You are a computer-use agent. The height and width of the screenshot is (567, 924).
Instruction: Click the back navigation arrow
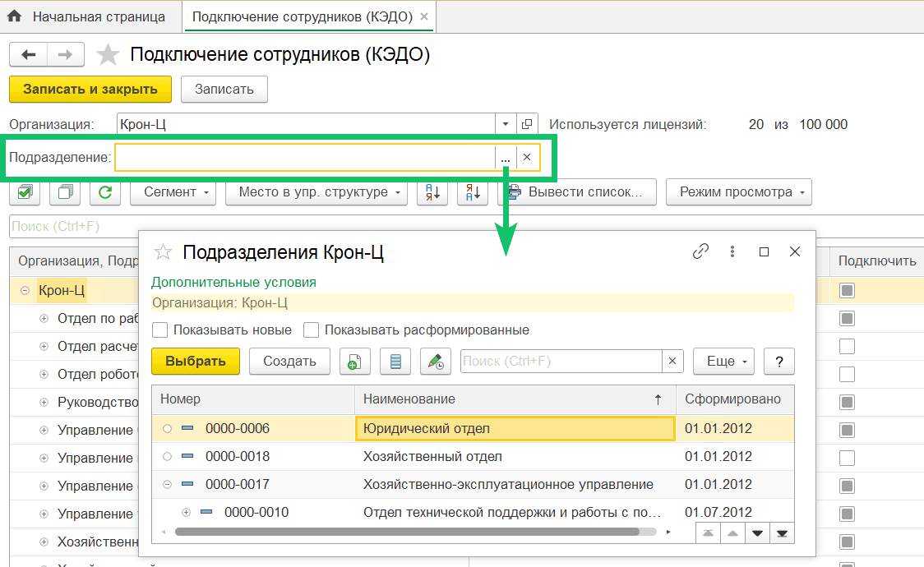[x=28, y=54]
